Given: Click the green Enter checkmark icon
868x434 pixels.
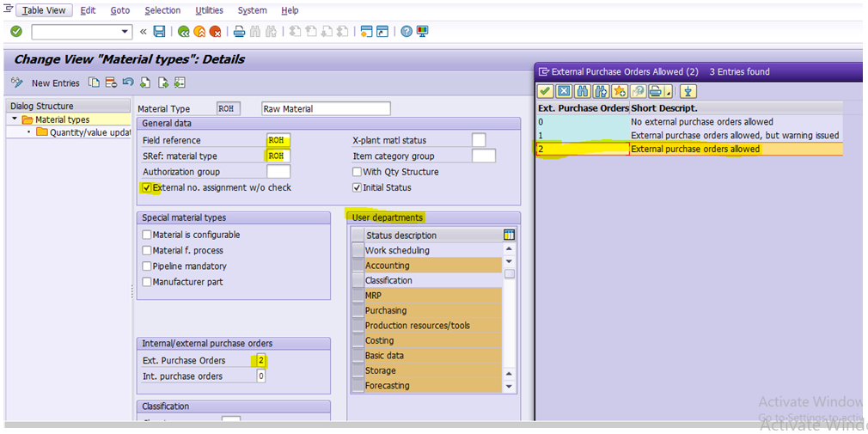Looking at the screenshot, I should click(16, 32).
